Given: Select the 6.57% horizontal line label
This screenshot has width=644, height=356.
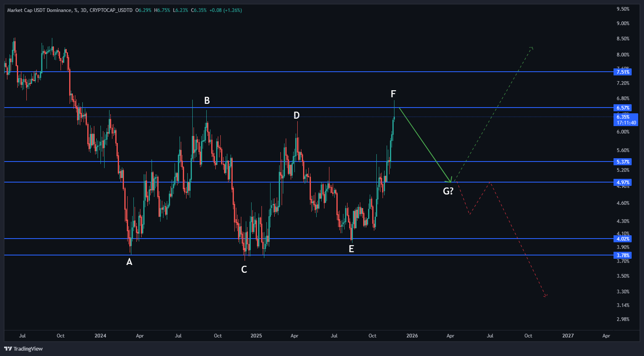Looking at the screenshot, I should tap(623, 108).
